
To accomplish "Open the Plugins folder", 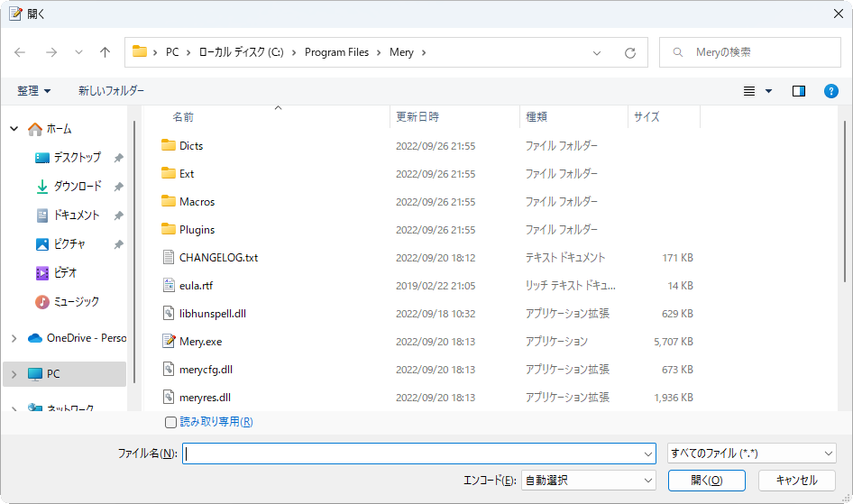I will pyautogui.click(x=197, y=230).
